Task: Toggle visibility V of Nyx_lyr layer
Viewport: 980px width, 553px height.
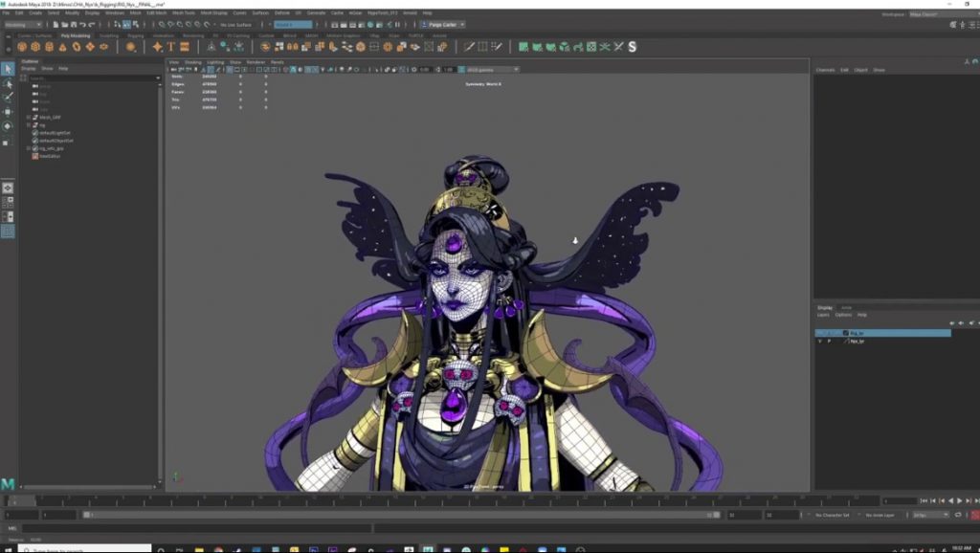Action: point(820,342)
